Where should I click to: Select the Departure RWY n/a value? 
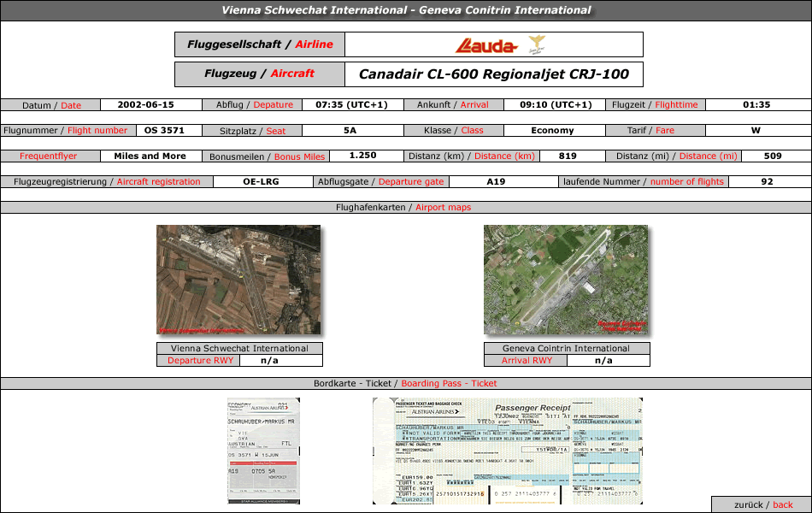click(269, 360)
